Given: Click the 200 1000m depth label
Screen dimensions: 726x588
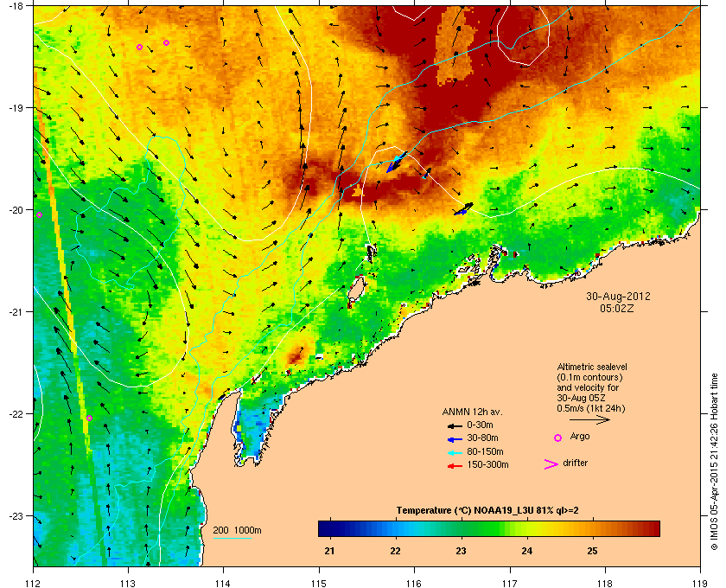Looking at the screenshot, I should pyautogui.click(x=237, y=531).
